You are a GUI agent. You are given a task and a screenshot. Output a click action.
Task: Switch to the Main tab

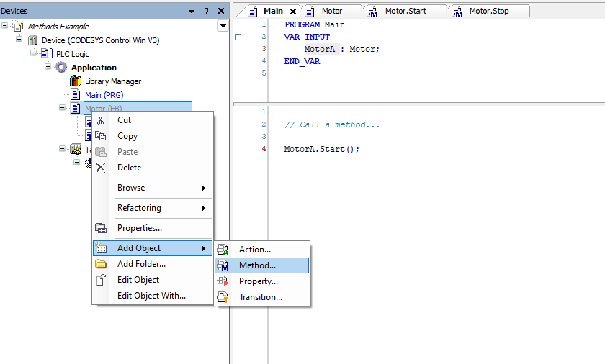(273, 12)
